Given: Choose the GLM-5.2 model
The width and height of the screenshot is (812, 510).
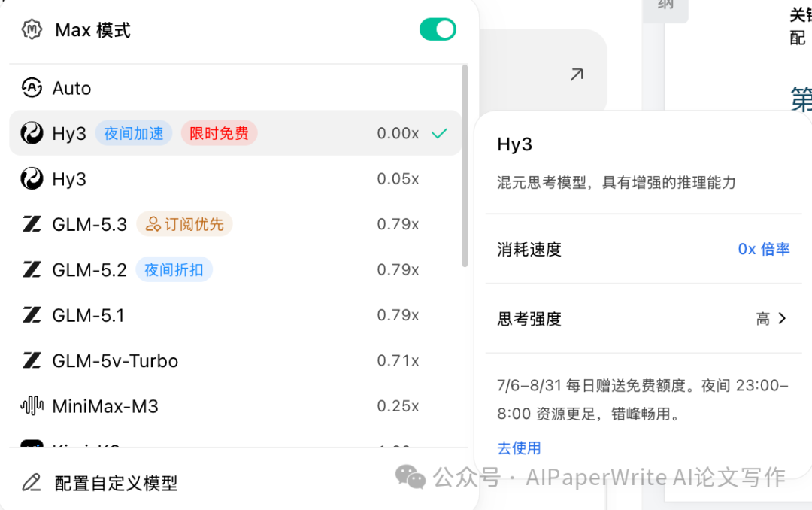Looking at the screenshot, I should point(235,269).
